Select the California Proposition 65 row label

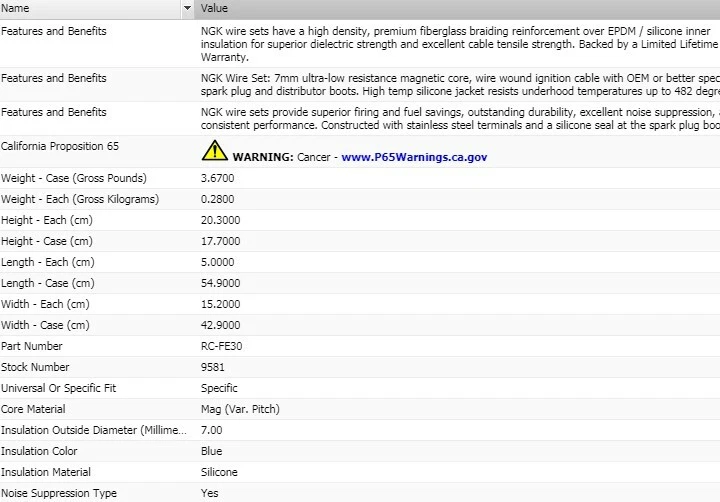[60, 146]
